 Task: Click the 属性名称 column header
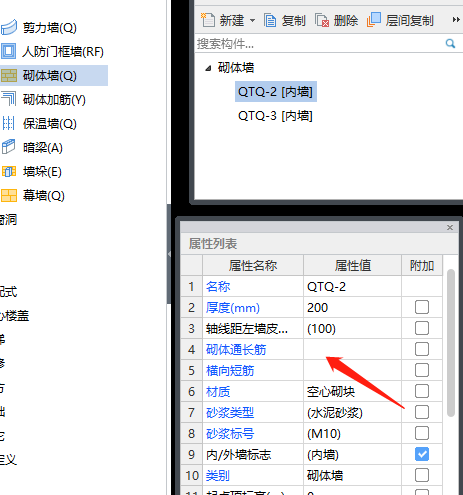(x=253, y=266)
